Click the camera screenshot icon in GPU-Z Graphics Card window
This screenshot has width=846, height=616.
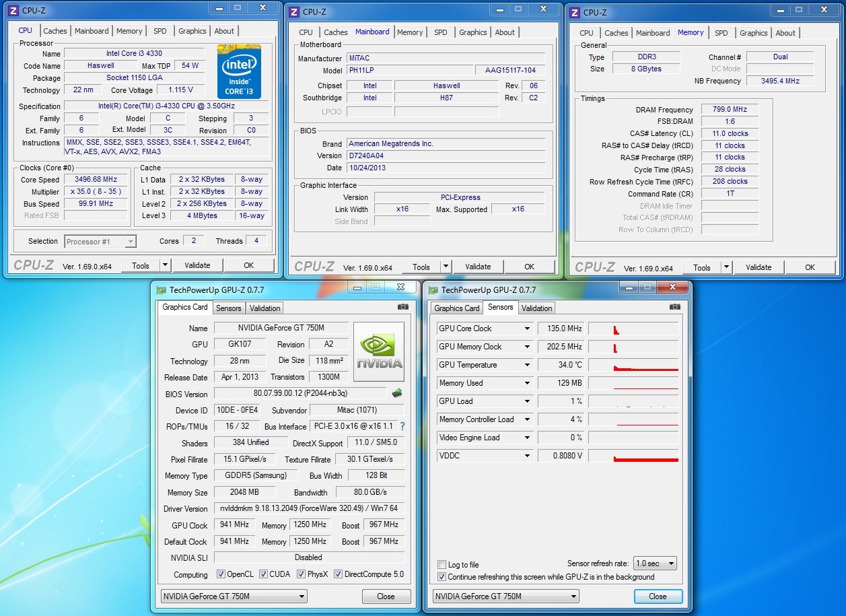pyautogui.click(x=402, y=307)
